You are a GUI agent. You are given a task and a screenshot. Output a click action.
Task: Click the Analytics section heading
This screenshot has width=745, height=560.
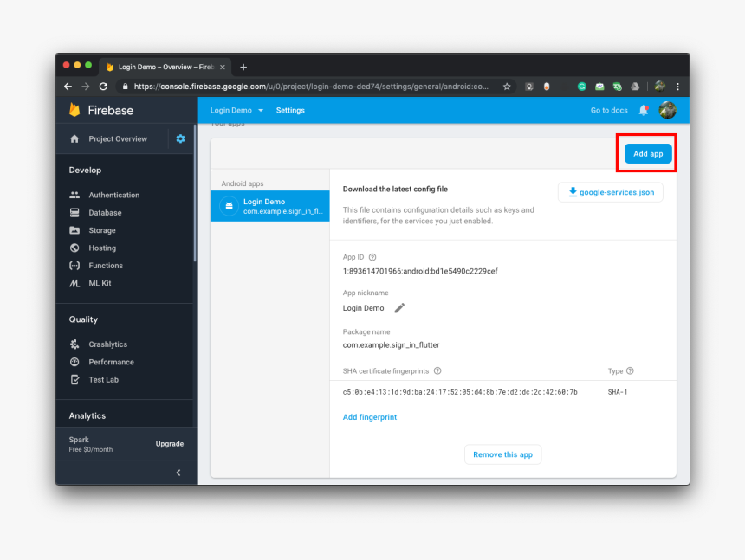87,415
